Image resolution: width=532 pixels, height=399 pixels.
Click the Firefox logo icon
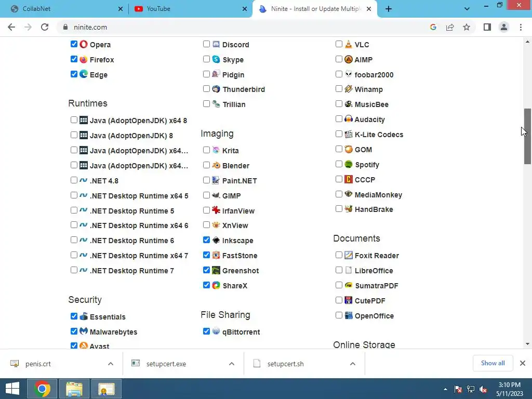(x=84, y=59)
